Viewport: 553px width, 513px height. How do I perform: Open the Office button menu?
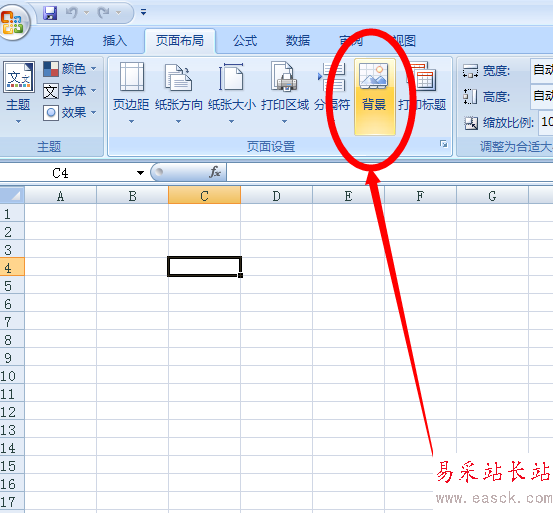tap(13, 22)
